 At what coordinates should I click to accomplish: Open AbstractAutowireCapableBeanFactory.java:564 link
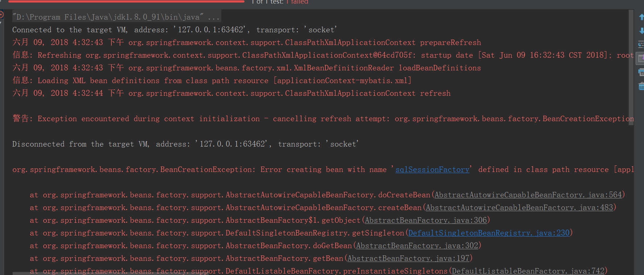click(x=528, y=195)
